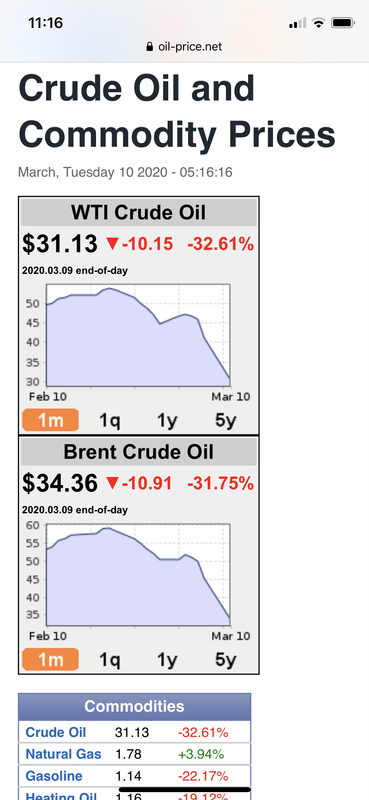
Task: Switch Brent Crude Oil chart to 1q
Action: click(x=109, y=659)
